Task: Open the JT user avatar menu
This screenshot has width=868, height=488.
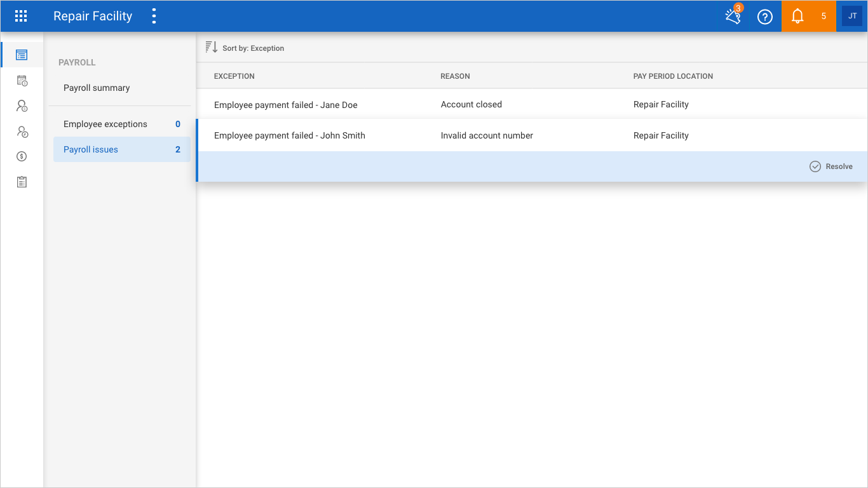Action: point(852,17)
